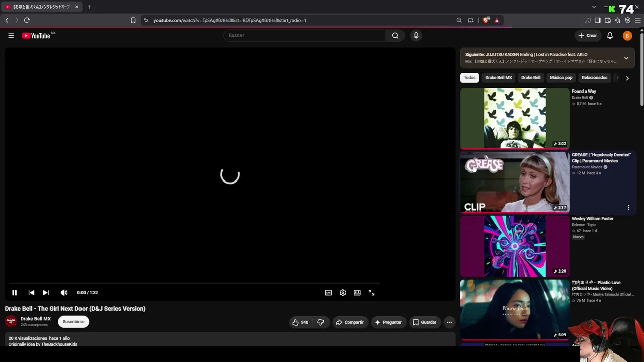Show more filter chips with right arrow
Screen dimensions: 644x362
click(627, 78)
